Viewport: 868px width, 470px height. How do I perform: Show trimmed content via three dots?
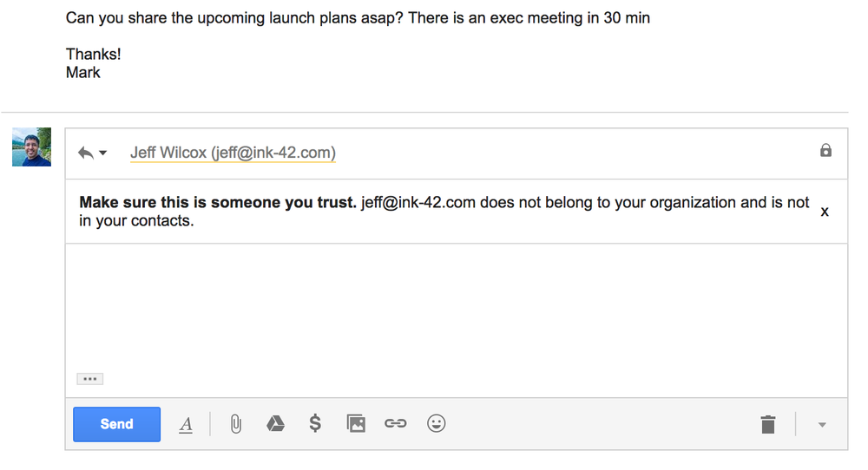89,379
